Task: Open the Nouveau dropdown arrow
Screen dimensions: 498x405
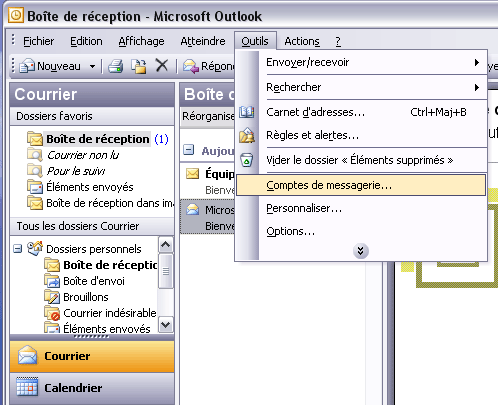Action: (x=92, y=66)
